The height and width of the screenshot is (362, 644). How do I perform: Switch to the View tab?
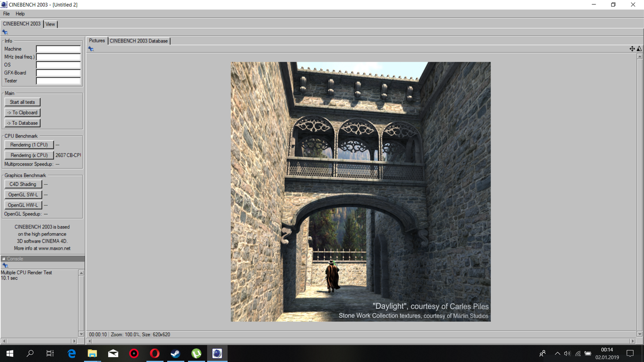pyautogui.click(x=50, y=24)
